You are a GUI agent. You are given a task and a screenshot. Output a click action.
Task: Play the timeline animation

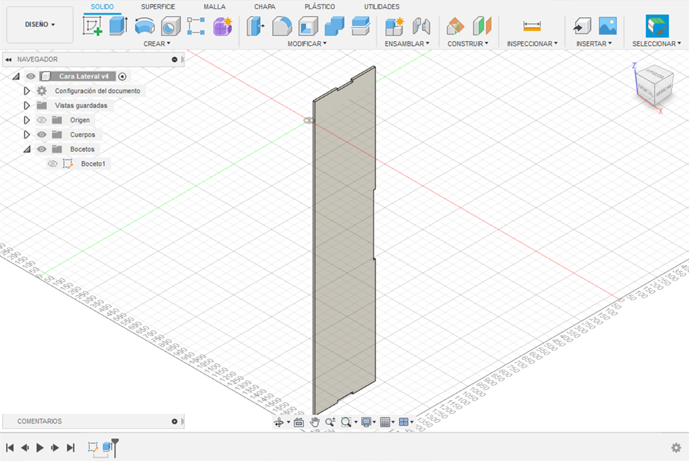40,447
